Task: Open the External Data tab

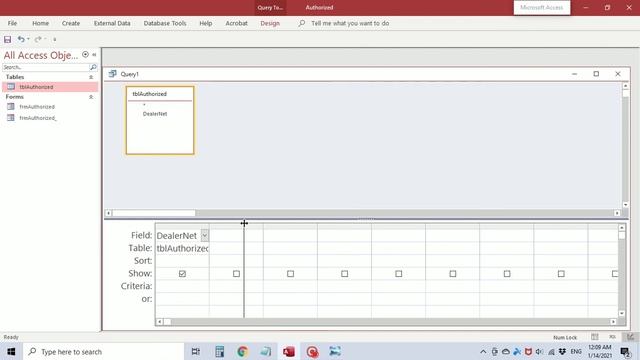Action: click(x=112, y=23)
